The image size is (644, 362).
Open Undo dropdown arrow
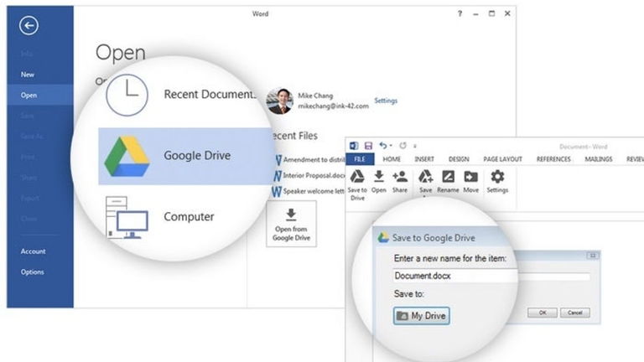coord(391,146)
